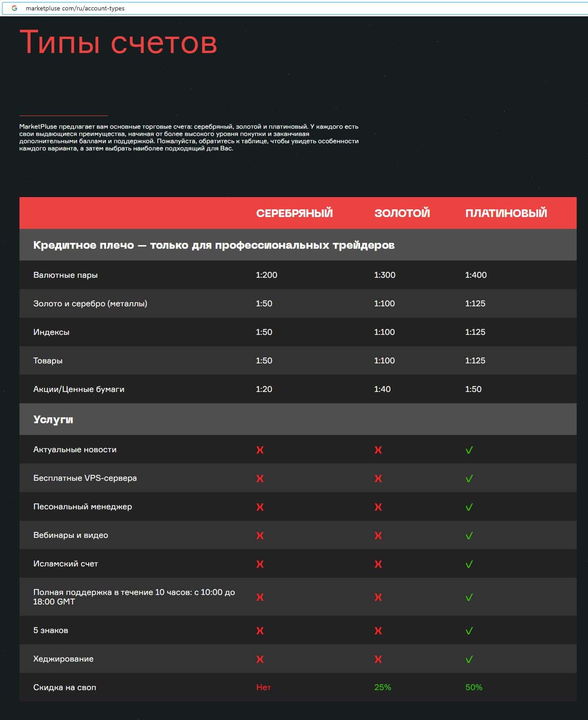Image resolution: width=588 pixels, height=720 pixels.
Task: Click the Серебряный red X for Хеджирование
Action: (x=260, y=659)
